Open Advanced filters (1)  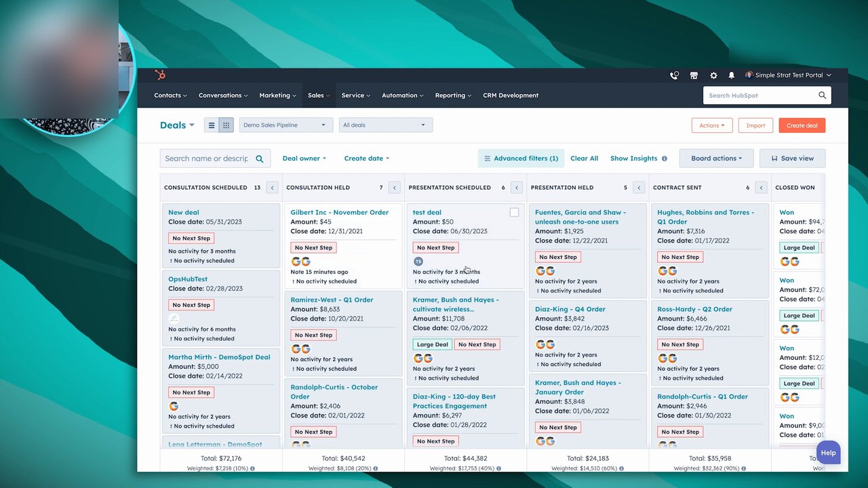point(521,159)
